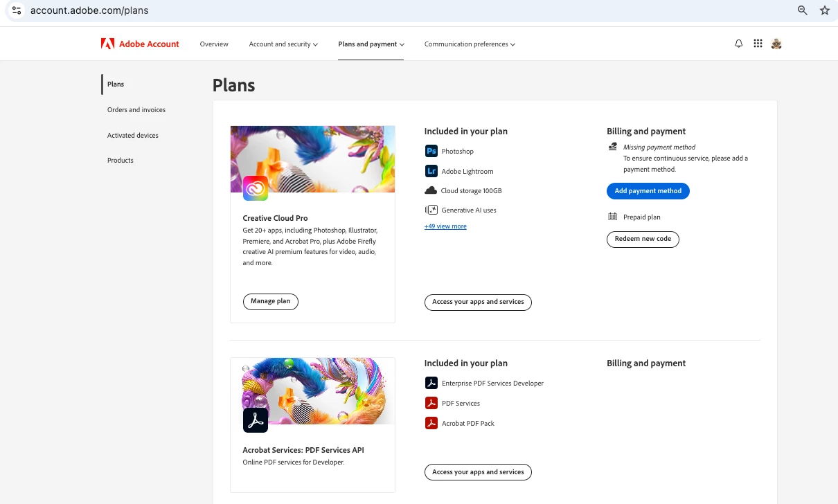Click the Adobe logo icon

[107, 44]
